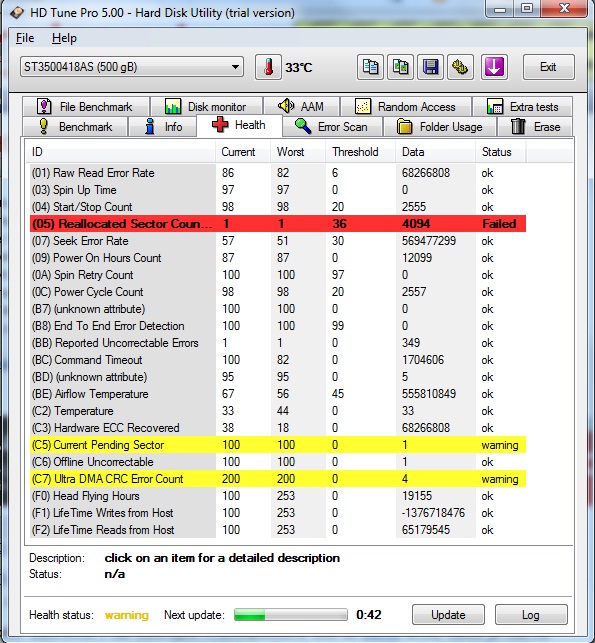Click the Status column header
Screen dimensions: 595x643
tap(500, 152)
